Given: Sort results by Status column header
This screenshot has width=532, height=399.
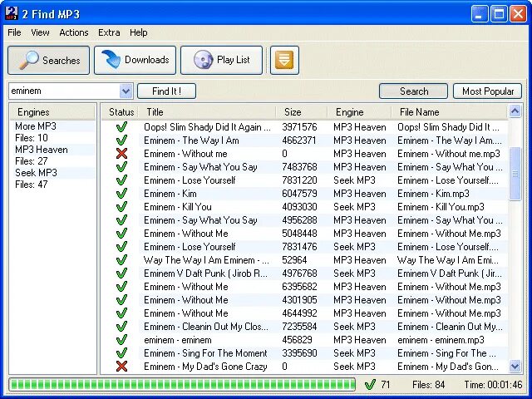Looking at the screenshot, I should [x=121, y=112].
